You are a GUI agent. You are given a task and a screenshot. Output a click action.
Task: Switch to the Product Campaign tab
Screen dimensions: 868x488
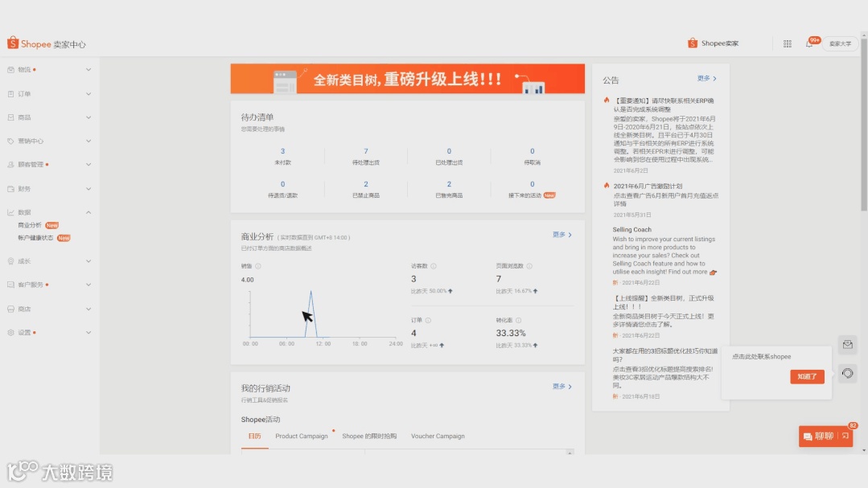click(302, 436)
